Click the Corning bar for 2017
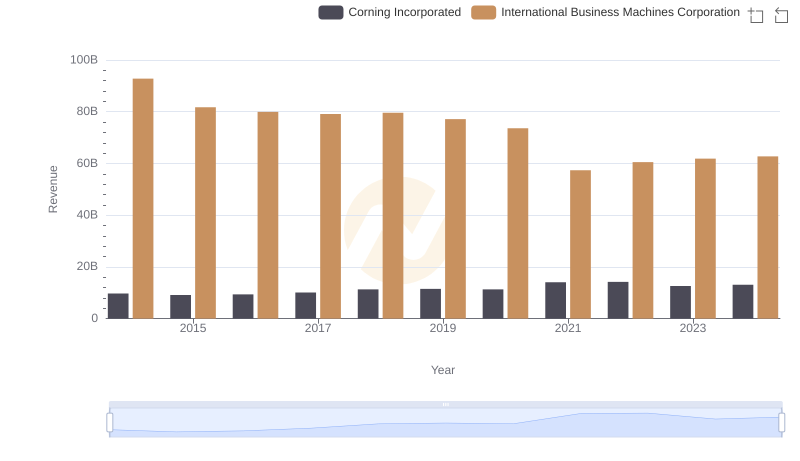The width and height of the screenshot is (800, 461). 306,305
